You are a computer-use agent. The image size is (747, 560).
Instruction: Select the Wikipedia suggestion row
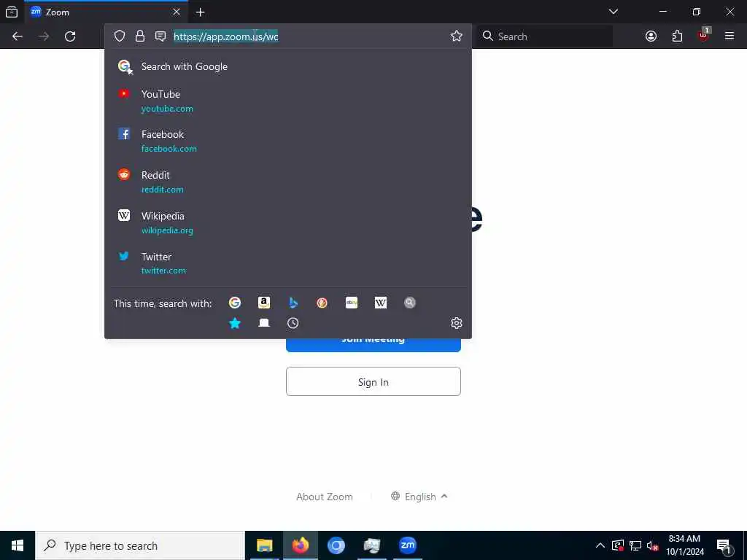pos(288,223)
